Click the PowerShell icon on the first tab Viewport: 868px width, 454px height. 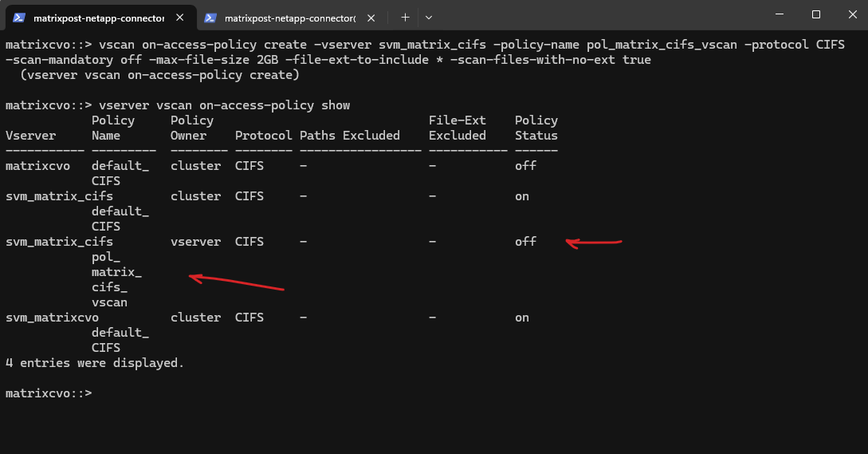tap(18, 18)
